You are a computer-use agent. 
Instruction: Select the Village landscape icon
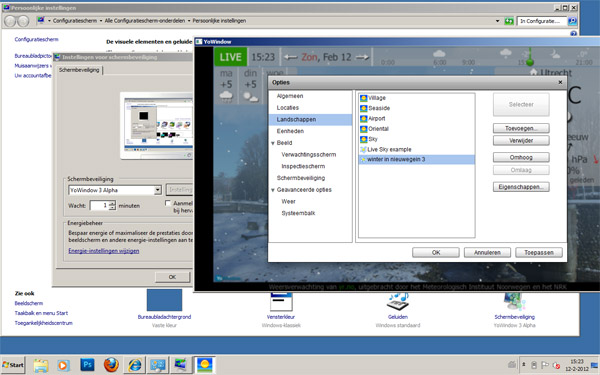pyautogui.click(x=364, y=98)
